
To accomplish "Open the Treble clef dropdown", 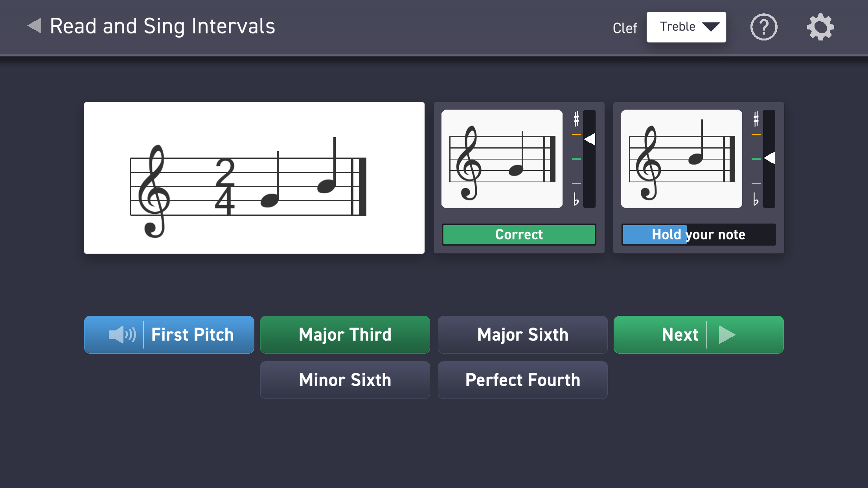I will click(686, 27).
